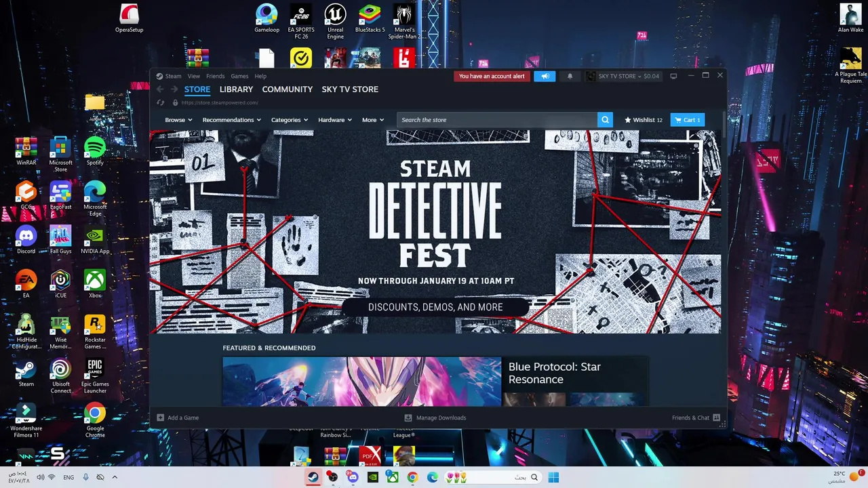Click Discounts, Demos, and More button
This screenshot has height=488, width=868.
pos(435,307)
